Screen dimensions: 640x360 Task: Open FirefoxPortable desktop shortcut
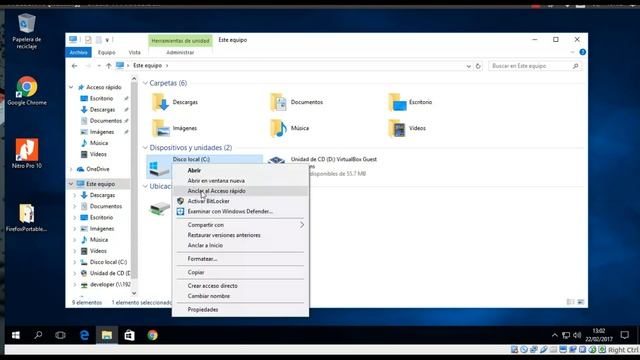(27, 217)
